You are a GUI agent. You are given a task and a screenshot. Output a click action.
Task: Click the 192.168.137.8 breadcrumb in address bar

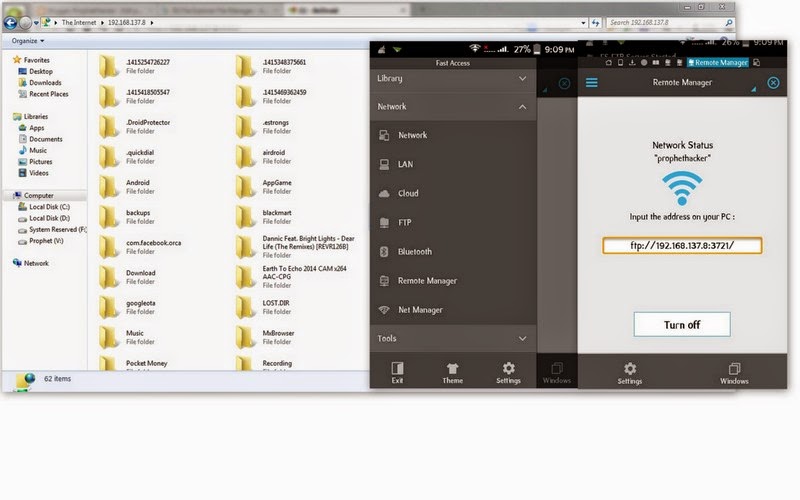tap(127, 22)
